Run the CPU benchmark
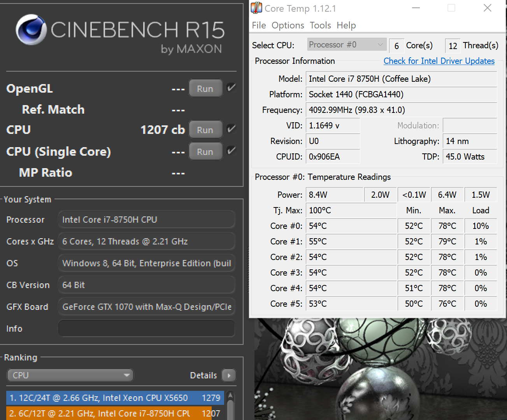Image resolution: width=507 pixels, height=420 pixels. pyautogui.click(x=205, y=130)
